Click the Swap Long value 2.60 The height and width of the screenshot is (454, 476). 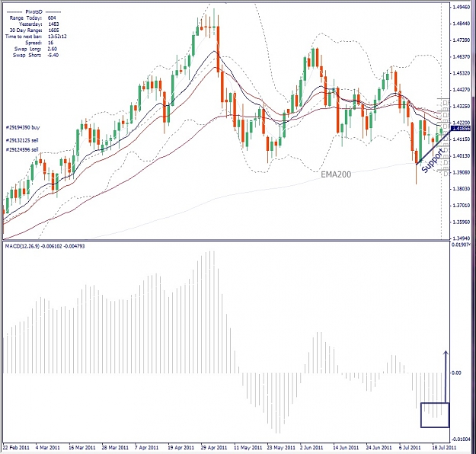click(53, 49)
